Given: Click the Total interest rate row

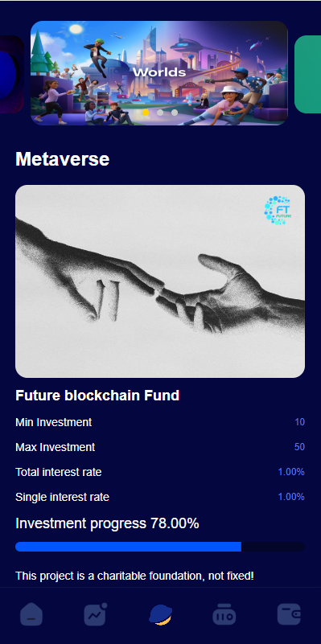Looking at the screenshot, I should [x=160, y=472].
